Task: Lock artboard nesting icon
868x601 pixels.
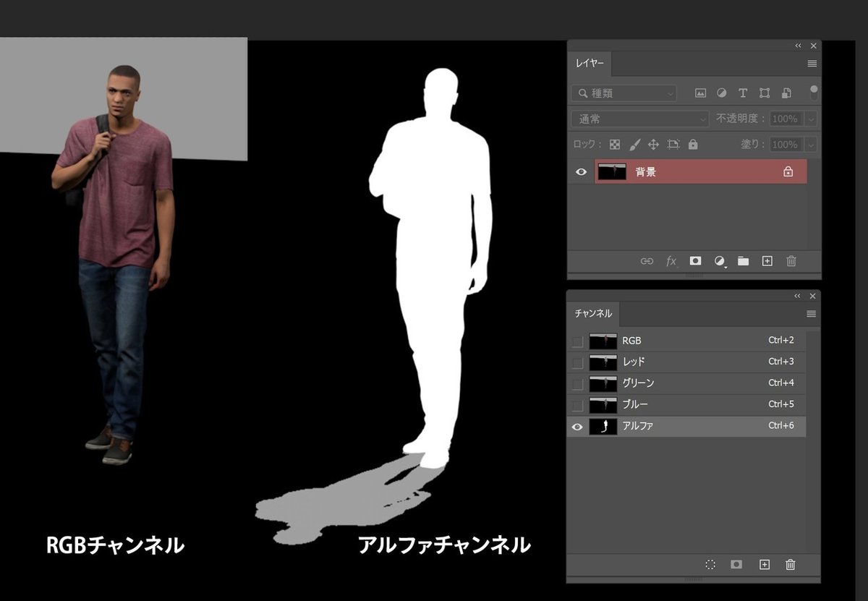Action: point(673,145)
